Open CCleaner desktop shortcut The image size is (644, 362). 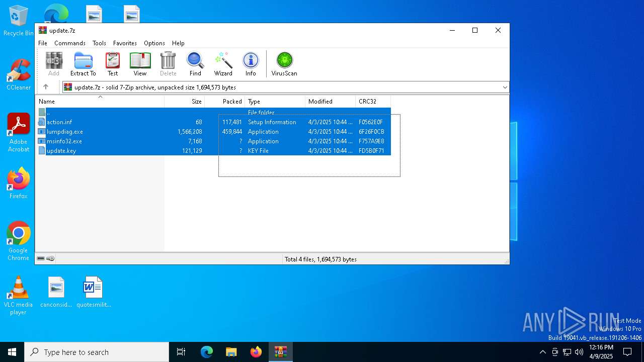(x=19, y=74)
